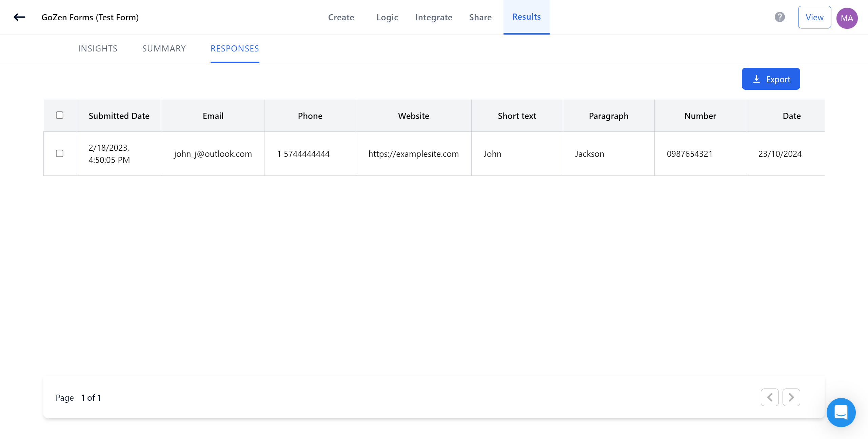The width and height of the screenshot is (868, 439).
Task: Go back using the left arrow icon
Action: pyautogui.click(x=19, y=17)
